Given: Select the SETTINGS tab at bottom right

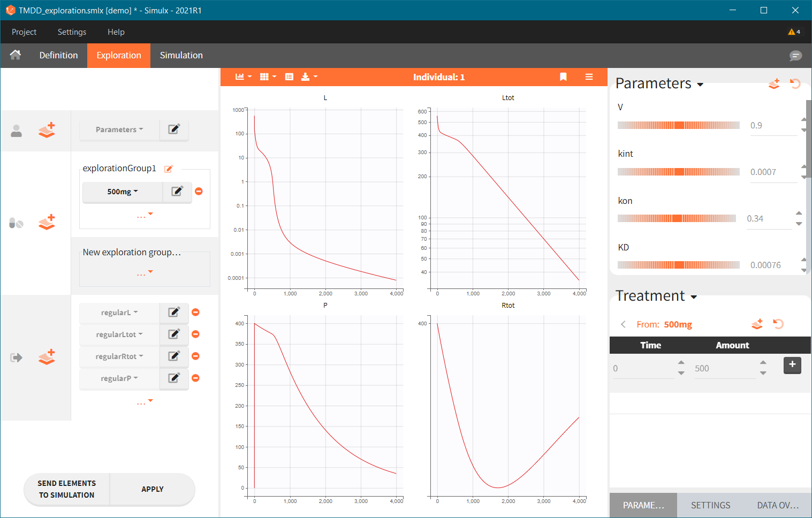Looking at the screenshot, I should coord(710,505).
